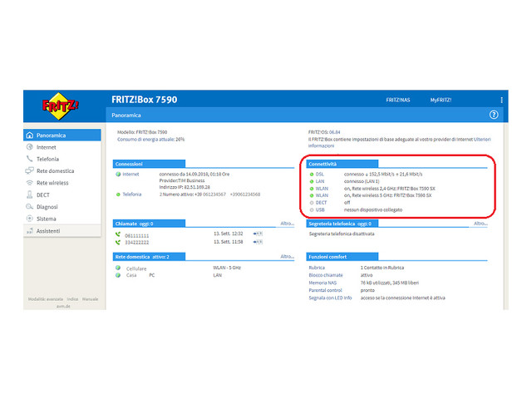Click Modalità avanzata in the footer
This screenshot has width=532, height=399.
point(46,299)
